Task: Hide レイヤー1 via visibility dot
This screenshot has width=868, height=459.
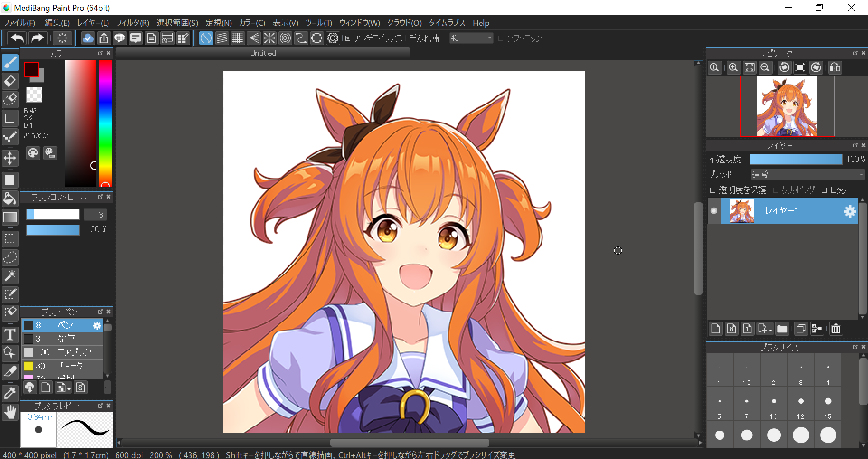Action: click(714, 211)
